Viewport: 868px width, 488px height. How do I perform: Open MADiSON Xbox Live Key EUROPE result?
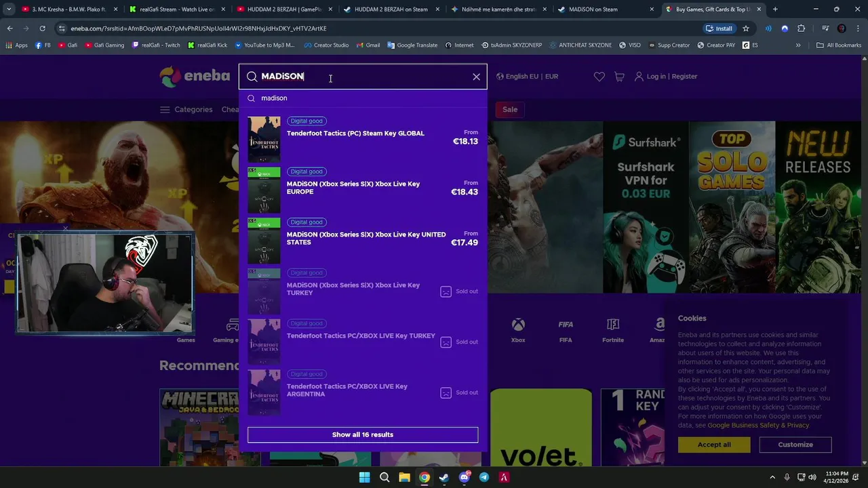(363, 190)
